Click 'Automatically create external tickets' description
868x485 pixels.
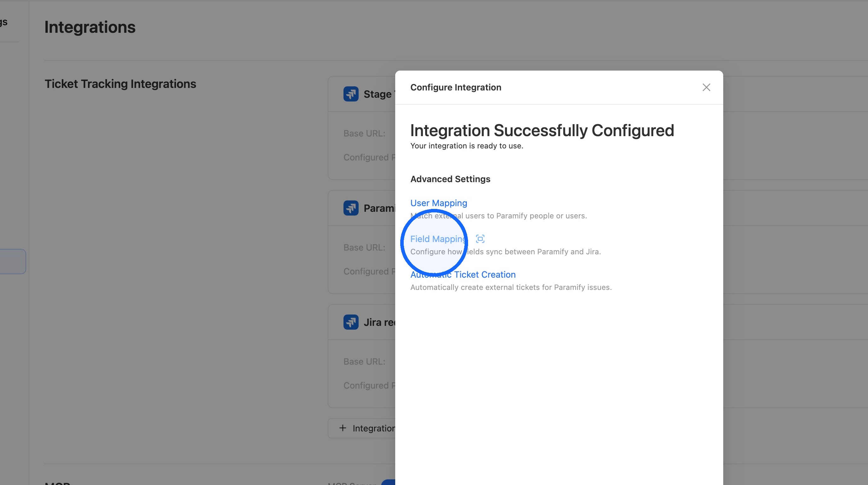click(x=511, y=287)
